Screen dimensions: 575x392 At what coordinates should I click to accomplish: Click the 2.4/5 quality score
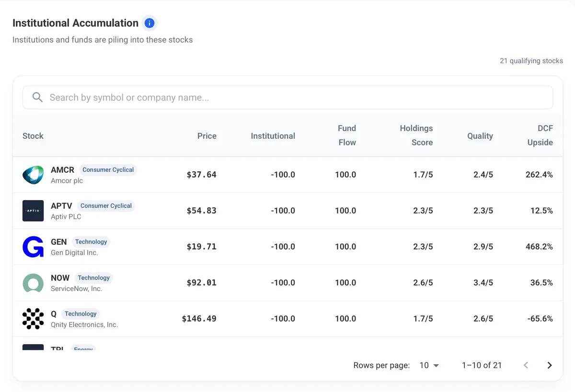tap(483, 175)
